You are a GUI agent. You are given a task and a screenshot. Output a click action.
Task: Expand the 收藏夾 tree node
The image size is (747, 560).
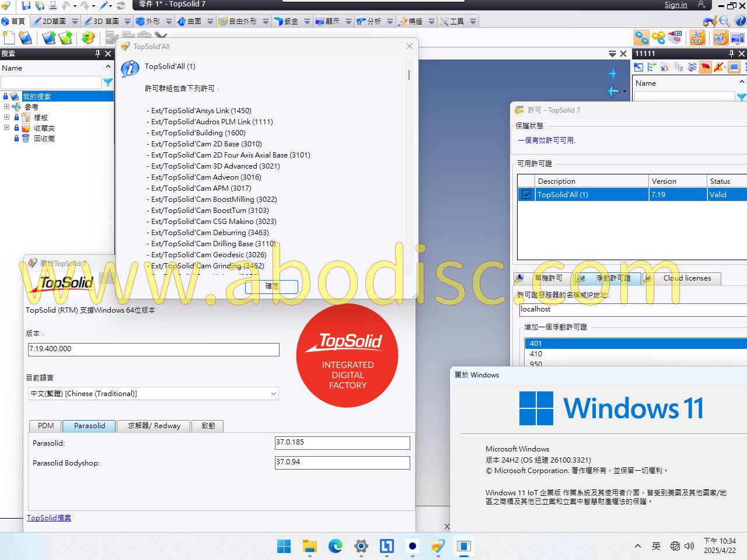[6, 128]
